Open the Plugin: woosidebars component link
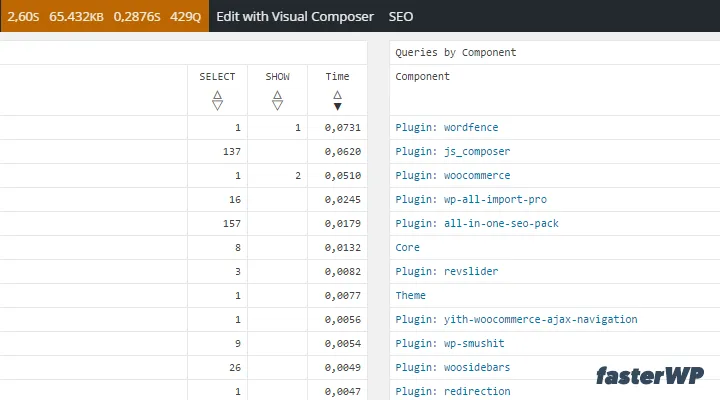The image size is (720, 400). click(x=452, y=367)
